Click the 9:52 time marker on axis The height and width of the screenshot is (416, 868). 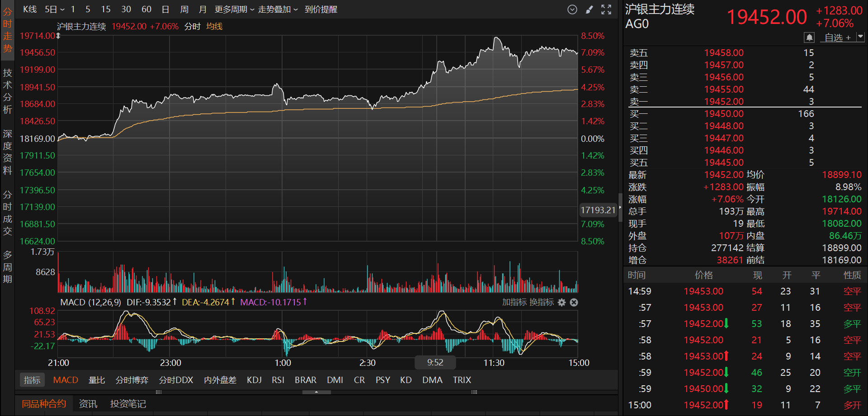[x=435, y=362]
